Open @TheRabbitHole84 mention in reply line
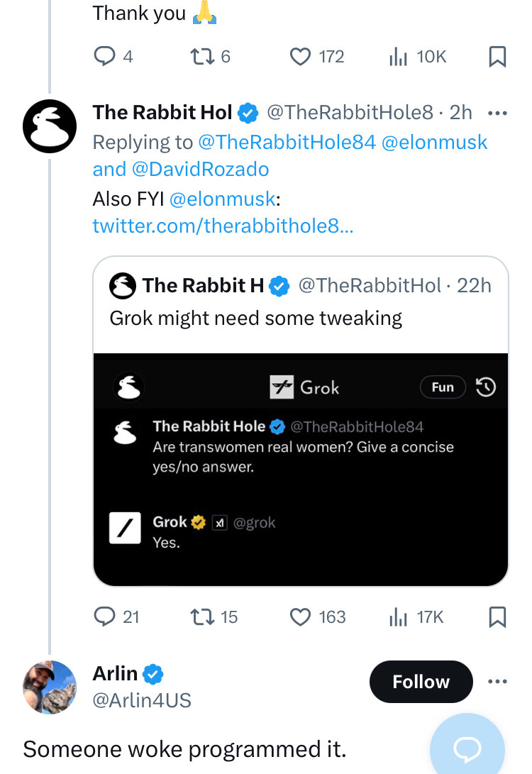 287,142
